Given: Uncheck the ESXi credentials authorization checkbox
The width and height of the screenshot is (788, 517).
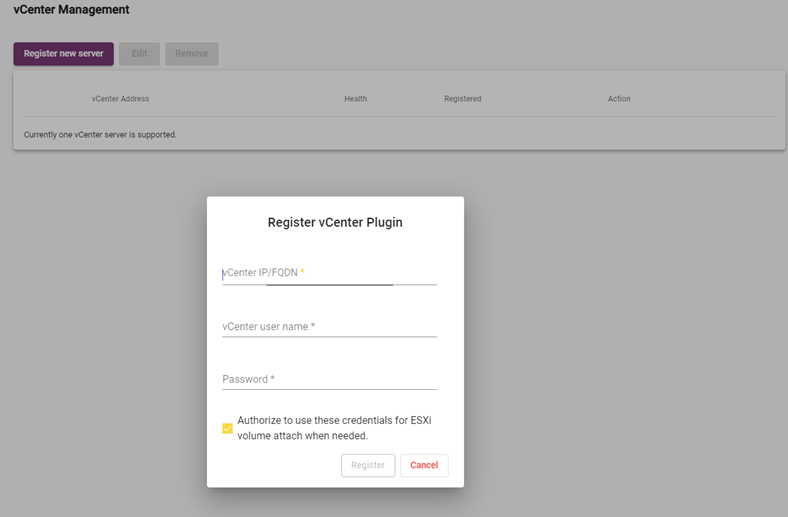Looking at the screenshot, I should 228,428.
